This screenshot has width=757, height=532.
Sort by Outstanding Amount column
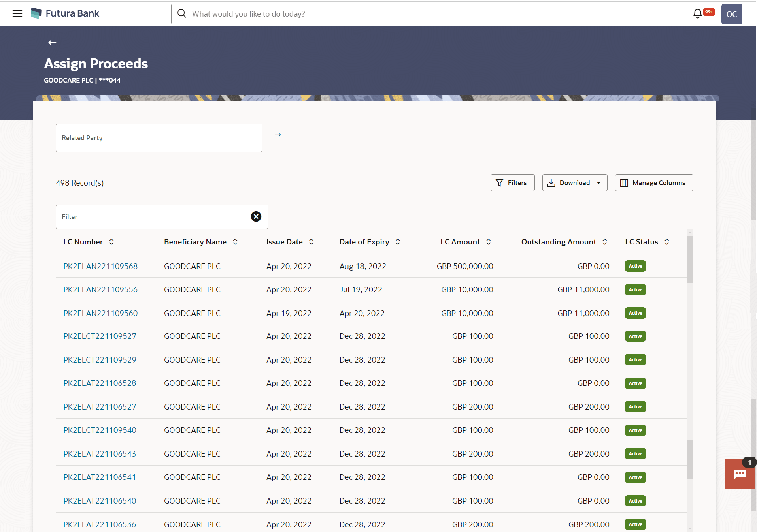coord(605,242)
